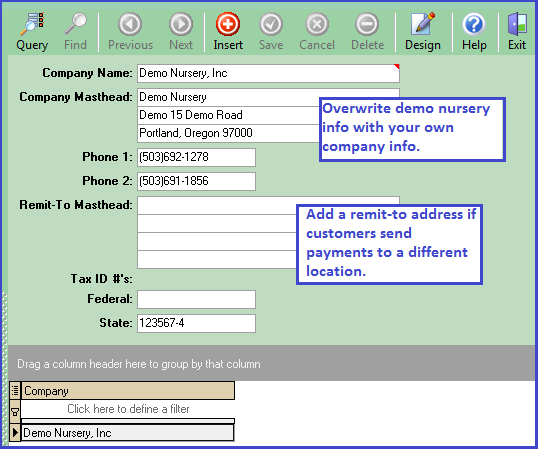Click the State tax ID field
538x449 pixels.
196,323
